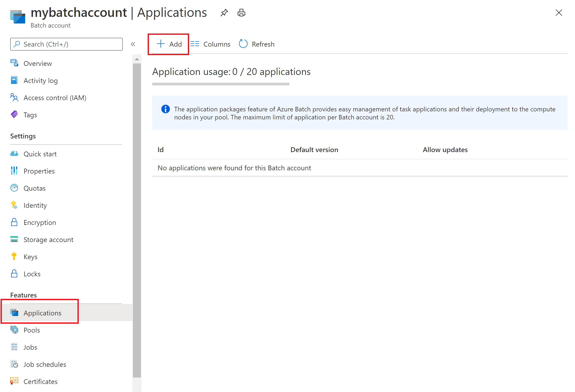Open Certificates in Features section
The height and width of the screenshot is (392, 575).
[40, 382]
